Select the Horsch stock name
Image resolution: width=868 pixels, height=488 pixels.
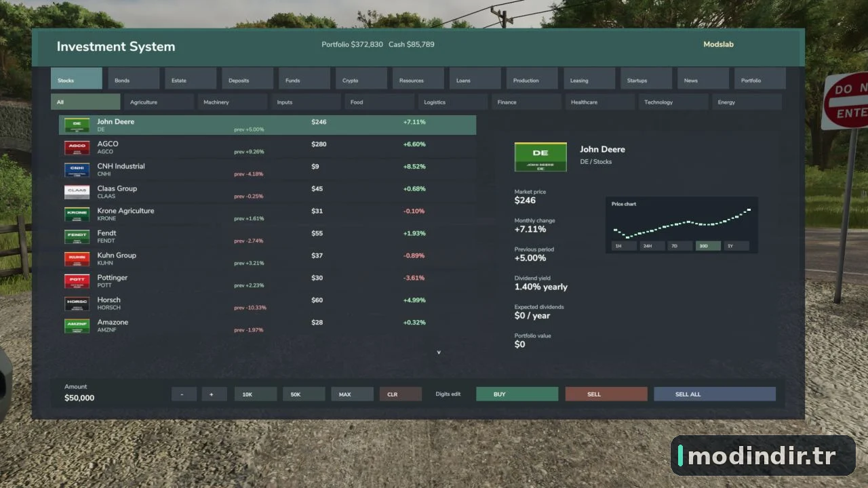pos(108,300)
